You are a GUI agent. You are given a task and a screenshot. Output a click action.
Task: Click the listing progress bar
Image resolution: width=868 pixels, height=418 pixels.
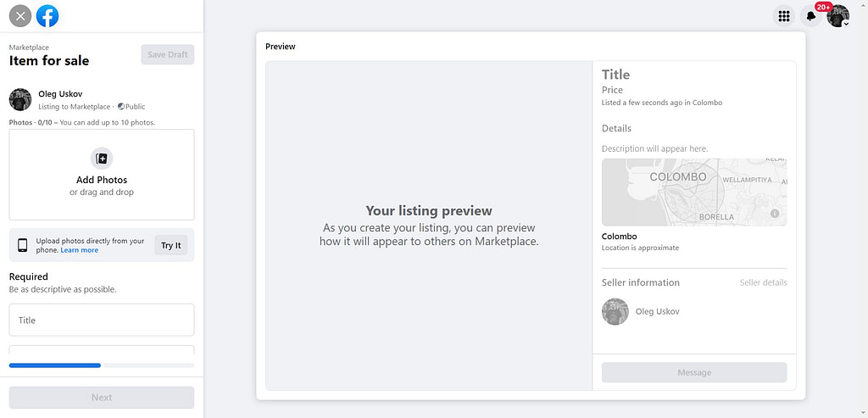click(102, 365)
